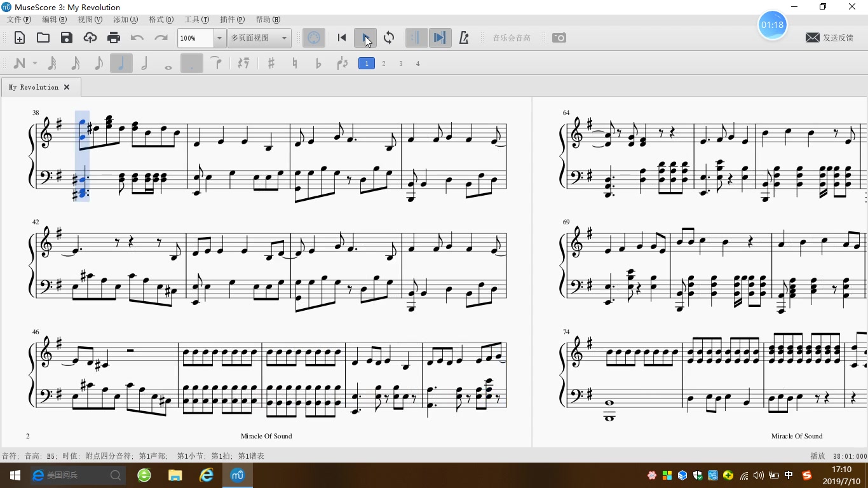The width and height of the screenshot is (868, 488).
Task: Take a score snapshot with the camera icon
Action: pyautogui.click(x=559, y=38)
